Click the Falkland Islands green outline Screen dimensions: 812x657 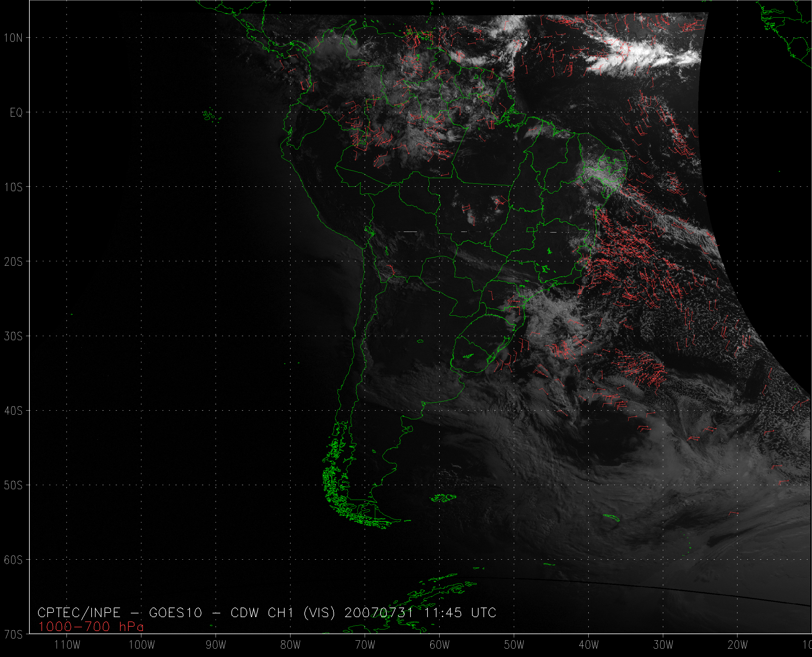click(x=444, y=498)
